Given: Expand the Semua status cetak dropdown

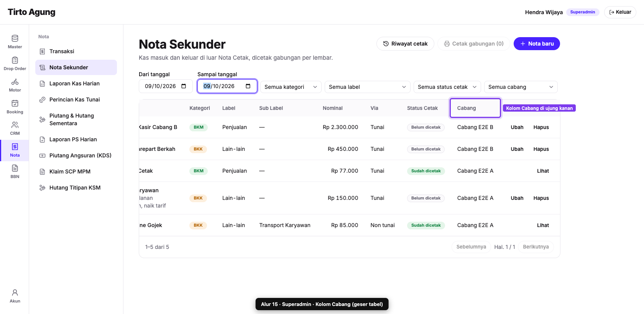Looking at the screenshot, I should click(x=447, y=87).
